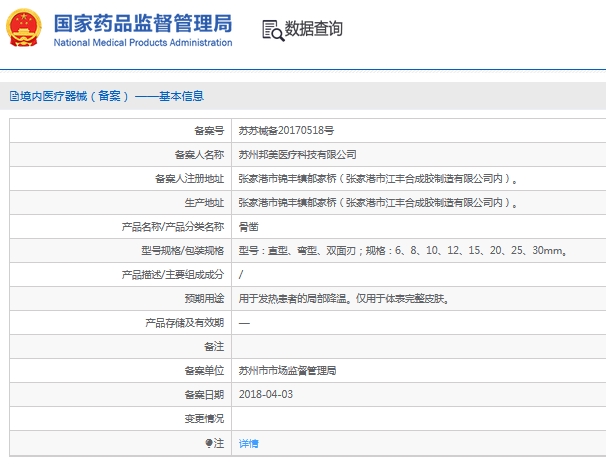Click 国家药品监督管理局 site title

143,23
